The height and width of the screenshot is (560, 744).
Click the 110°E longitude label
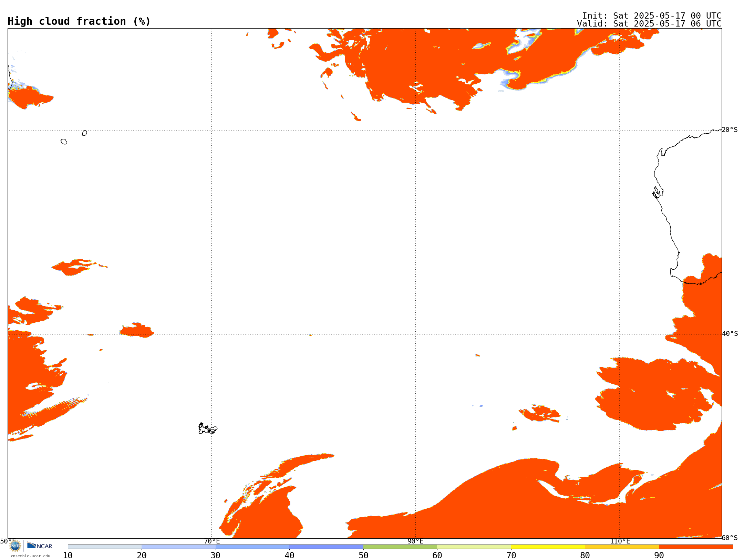click(620, 541)
